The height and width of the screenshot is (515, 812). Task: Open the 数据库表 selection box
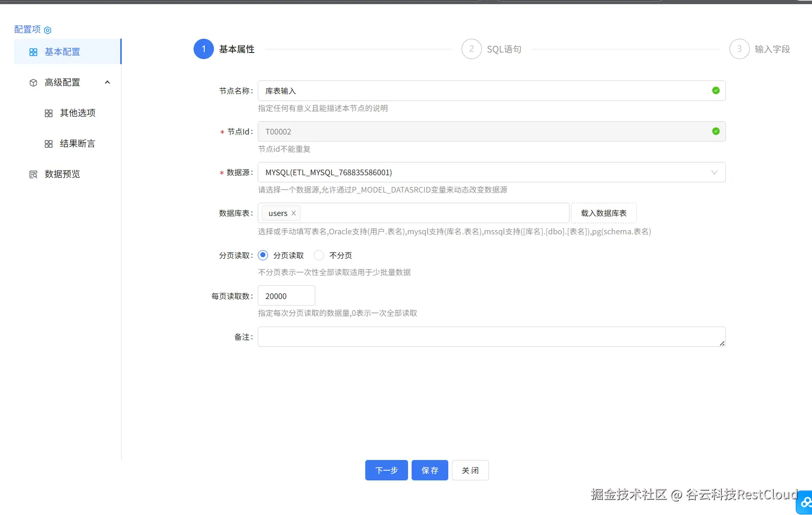pyautogui.click(x=433, y=213)
